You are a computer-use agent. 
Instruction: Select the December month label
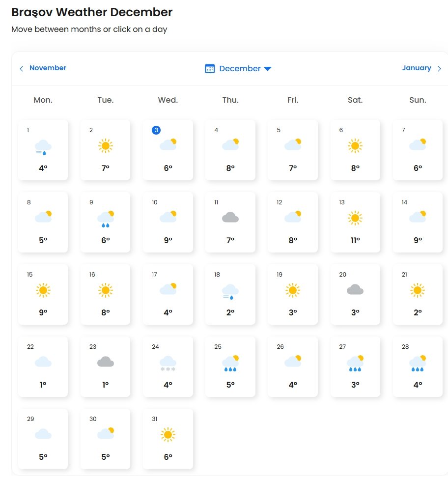(x=240, y=69)
